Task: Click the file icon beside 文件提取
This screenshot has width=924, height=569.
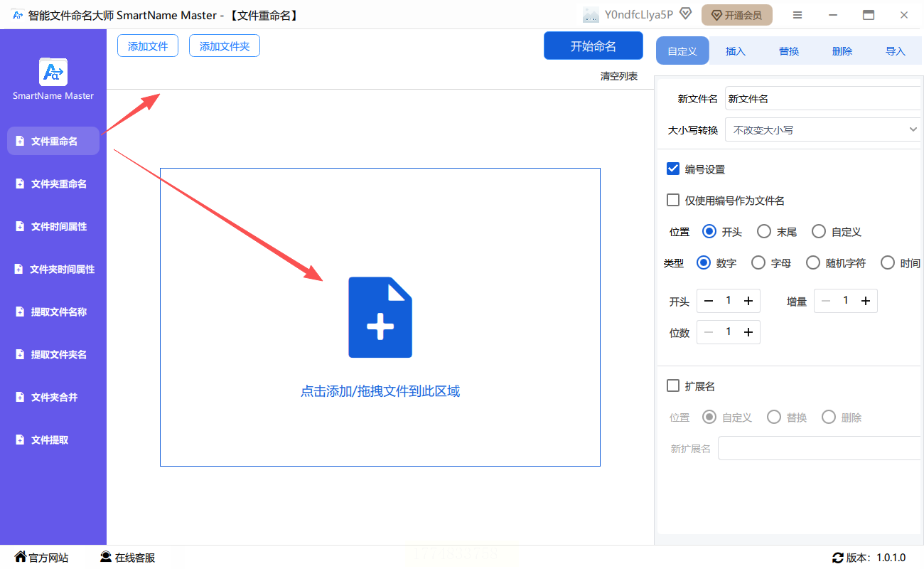Action: pyautogui.click(x=20, y=440)
